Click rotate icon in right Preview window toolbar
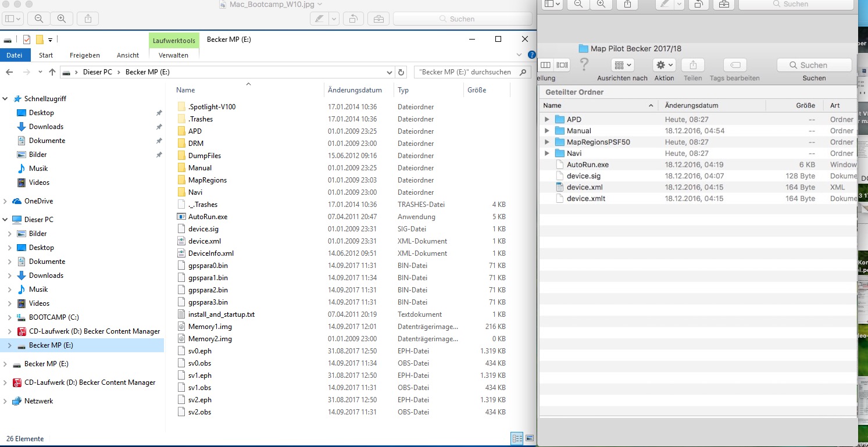Image resolution: width=868 pixels, height=447 pixels. click(x=698, y=4)
